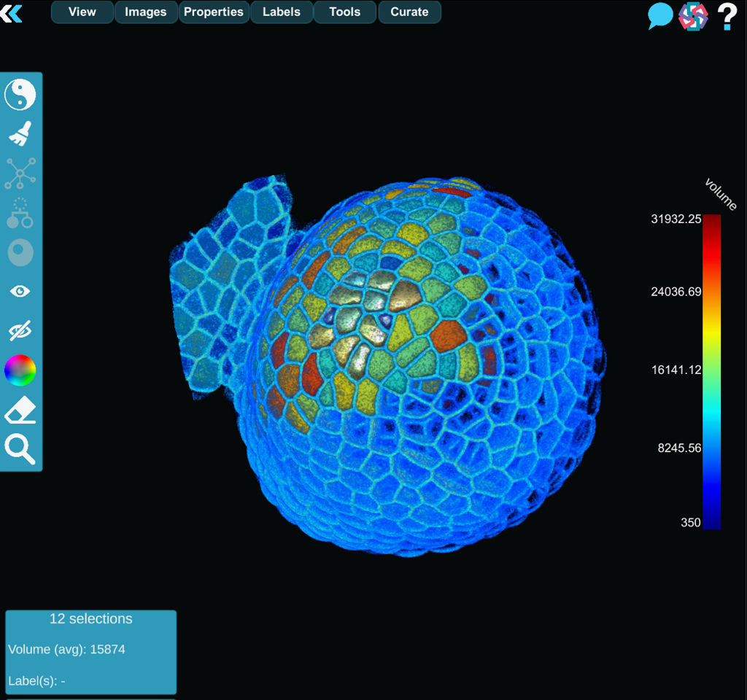The image size is (747, 700).
Task: Click the 31932.25 maximum scale value
Action: click(x=676, y=219)
